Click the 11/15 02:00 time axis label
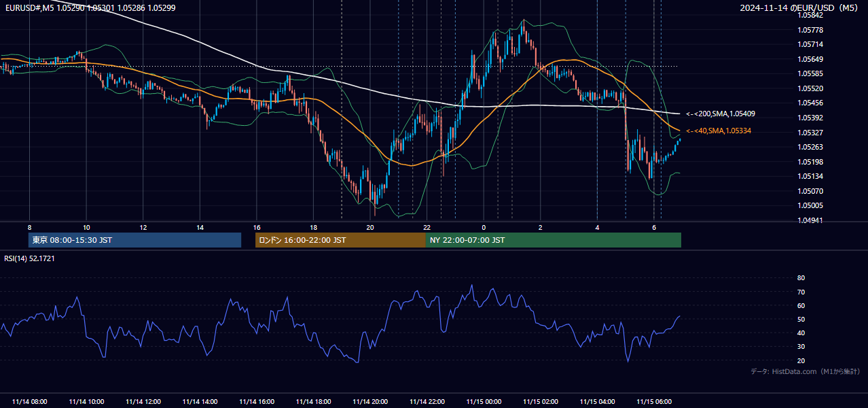 coord(541,402)
